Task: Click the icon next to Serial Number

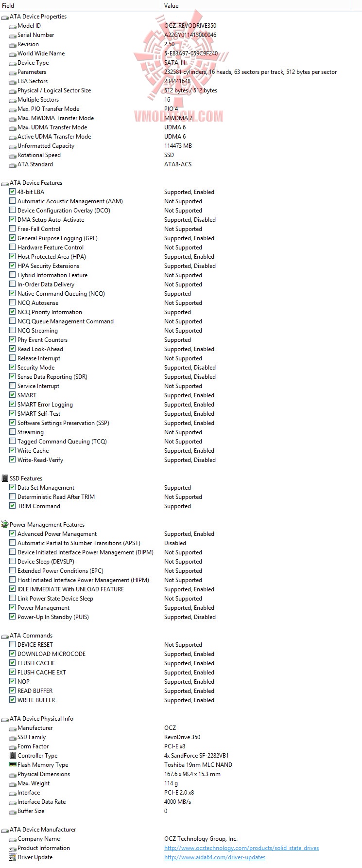Action: pos(13,35)
